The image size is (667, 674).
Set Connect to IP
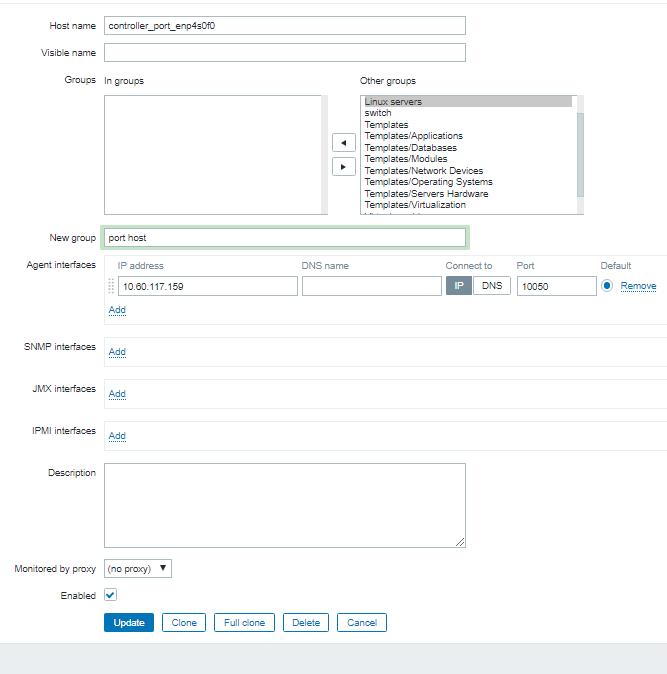click(x=457, y=286)
